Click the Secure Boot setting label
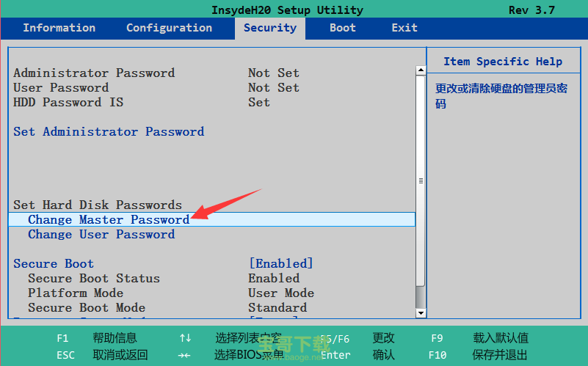The width and height of the screenshot is (588, 366). [x=54, y=263]
